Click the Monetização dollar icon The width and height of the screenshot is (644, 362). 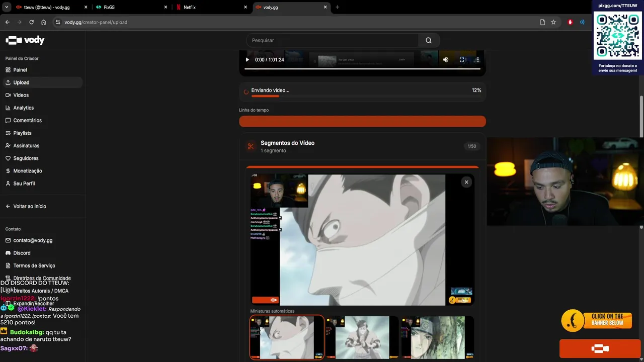(x=8, y=171)
